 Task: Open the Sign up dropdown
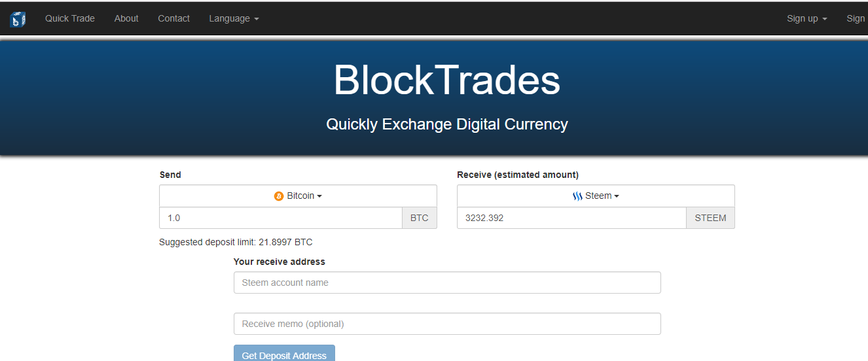(x=806, y=18)
